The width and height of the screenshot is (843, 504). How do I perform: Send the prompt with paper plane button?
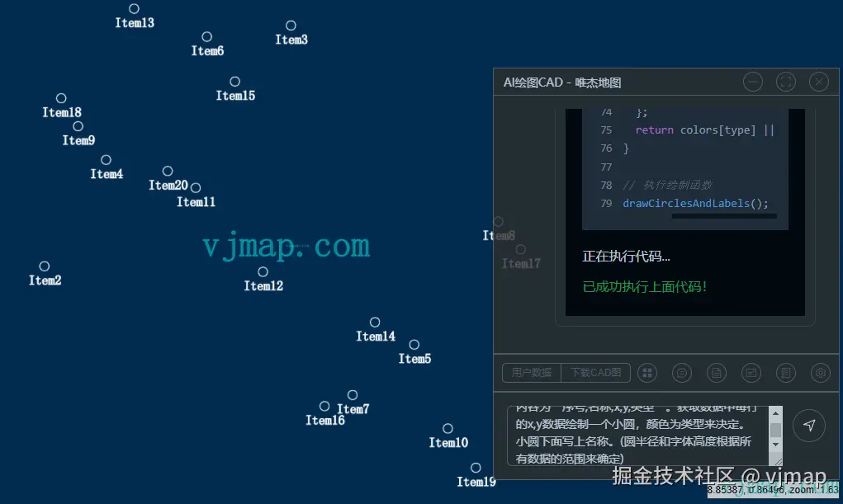coord(808,425)
